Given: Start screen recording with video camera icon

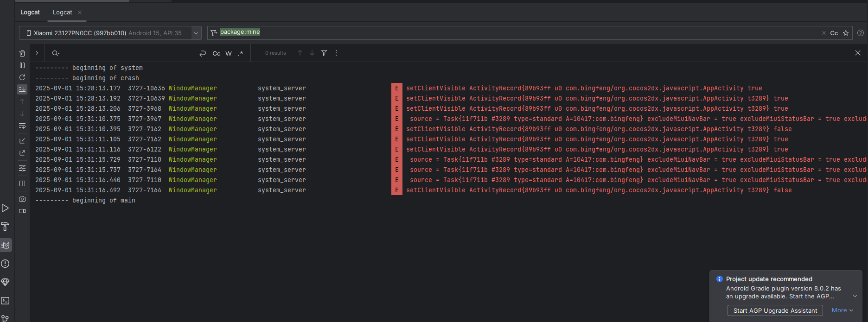Looking at the screenshot, I should (22, 211).
